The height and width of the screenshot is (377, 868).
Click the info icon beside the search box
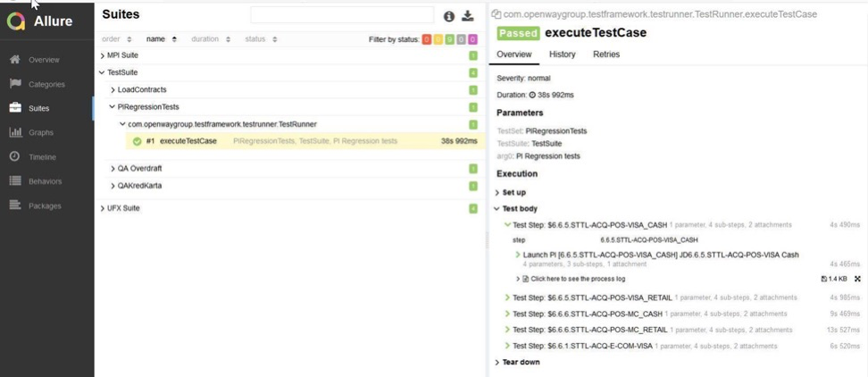(449, 17)
